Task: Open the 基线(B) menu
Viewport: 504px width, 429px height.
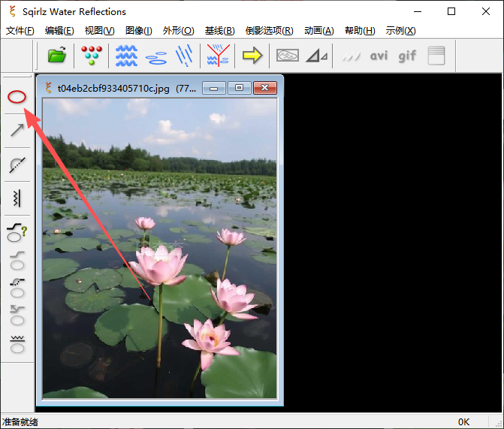Action: coord(220,31)
